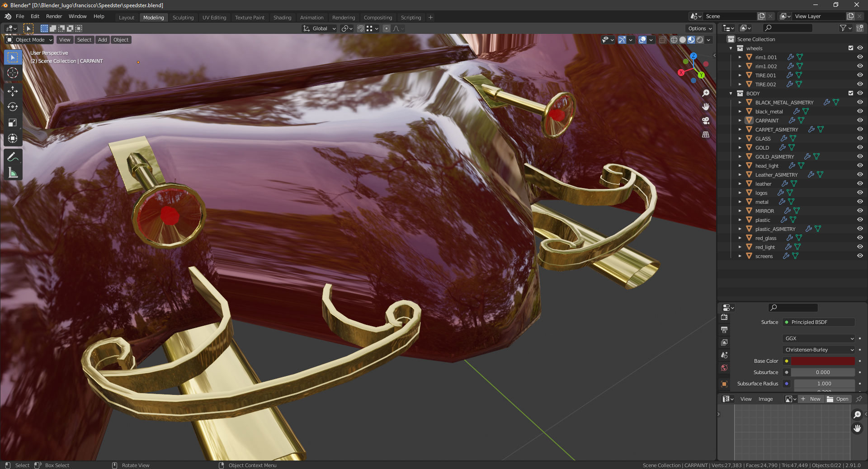Switch to the Shading workspace tab
This screenshot has height=469, width=868.
click(x=282, y=18)
